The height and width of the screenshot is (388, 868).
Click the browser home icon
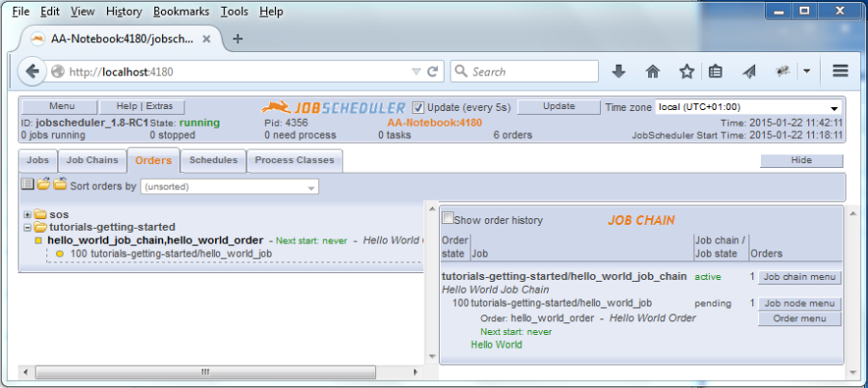[653, 71]
